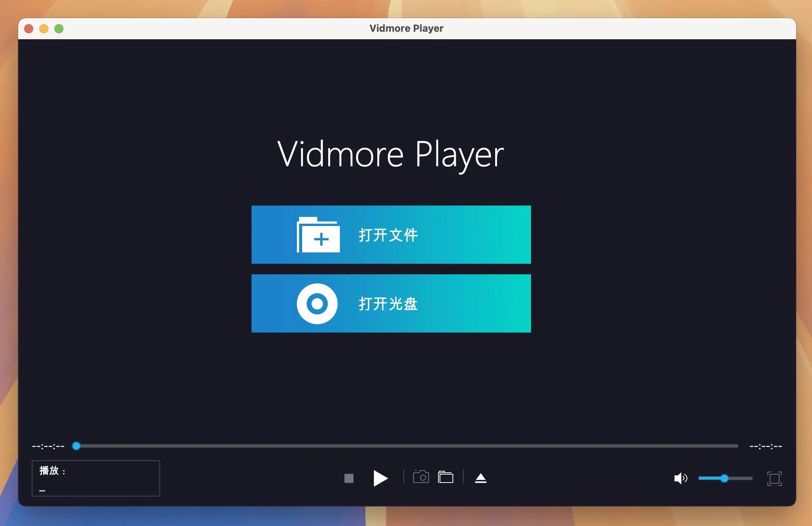Click the Vidmore Player title bar text
The width and height of the screenshot is (812, 526).
tap(406, 28)
